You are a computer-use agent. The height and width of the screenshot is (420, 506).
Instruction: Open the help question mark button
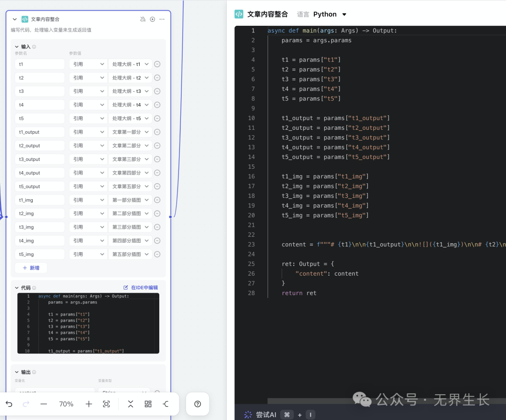point(197,404)
